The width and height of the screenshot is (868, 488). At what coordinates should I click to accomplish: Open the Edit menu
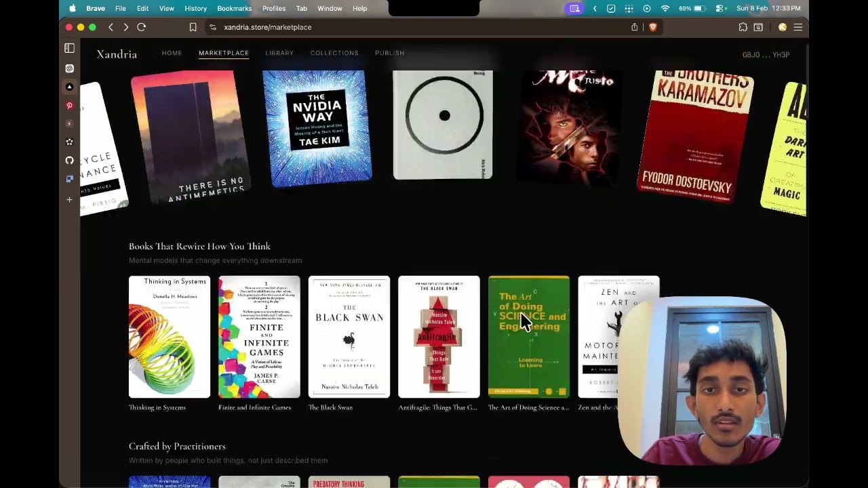(x=142, y=9)
